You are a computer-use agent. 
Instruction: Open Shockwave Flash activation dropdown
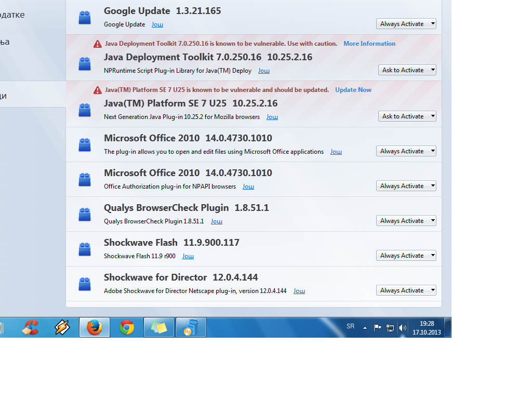[x=406, y=256]
